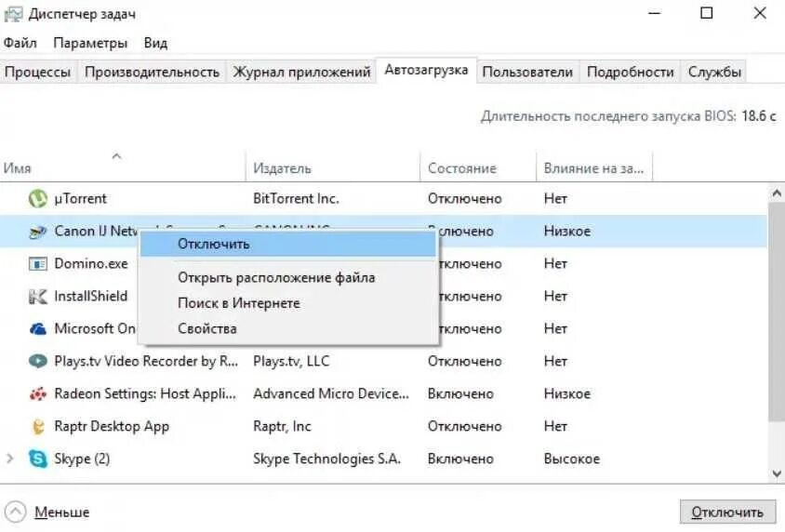The height and width of the screenshot is (532, 785).
Task: Click the scrollbar down arrow
Action: (x=777, y=473)
